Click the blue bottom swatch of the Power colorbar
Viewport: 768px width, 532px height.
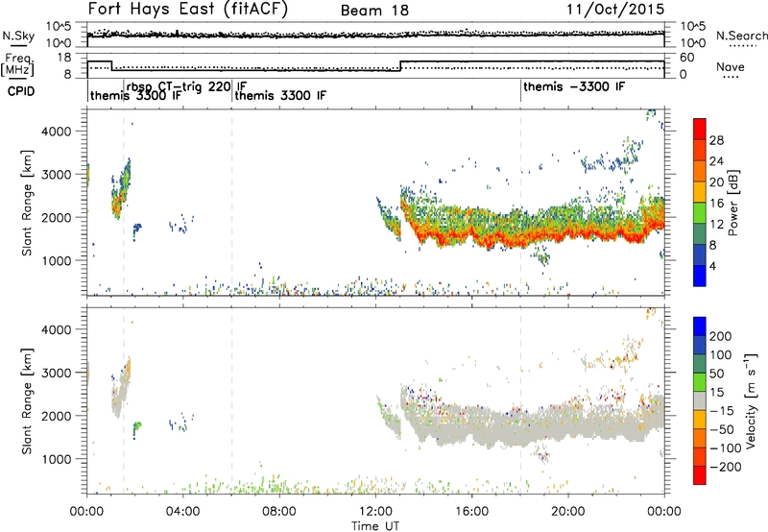[700, 276]
